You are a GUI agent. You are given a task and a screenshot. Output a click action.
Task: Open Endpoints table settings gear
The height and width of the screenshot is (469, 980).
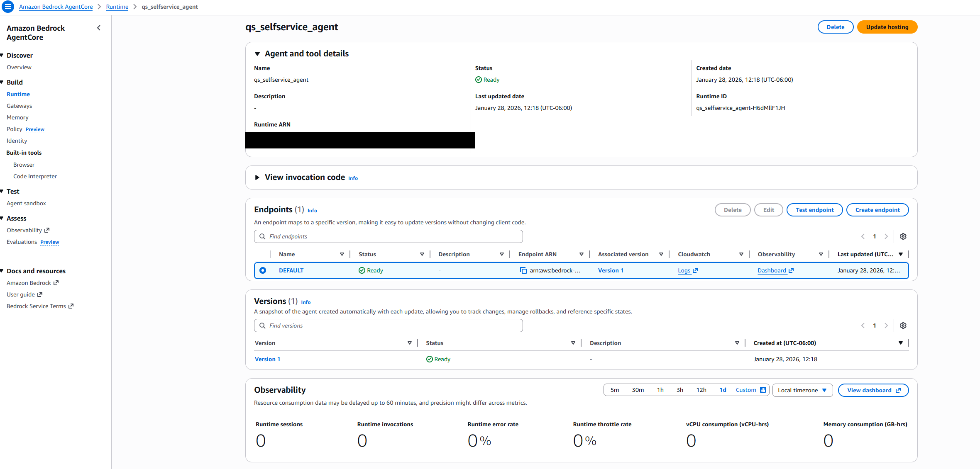click(903, 236)
